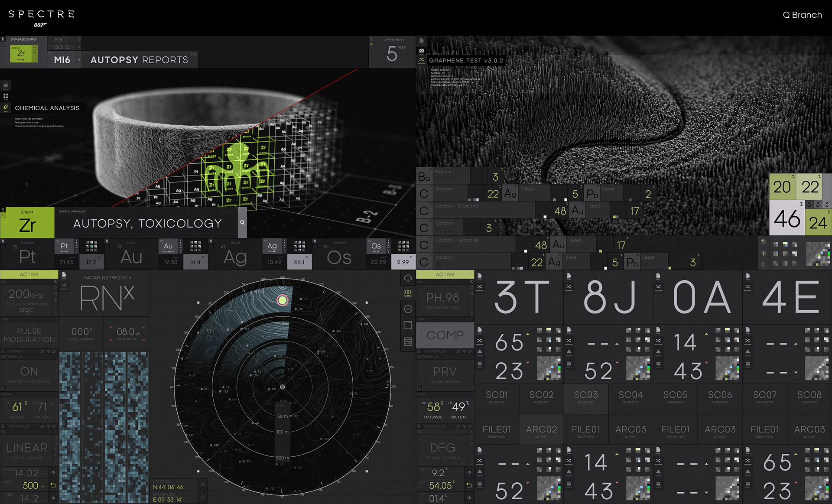
Task: Click the light green 20 swatch tile
Action: coord(782,187)
